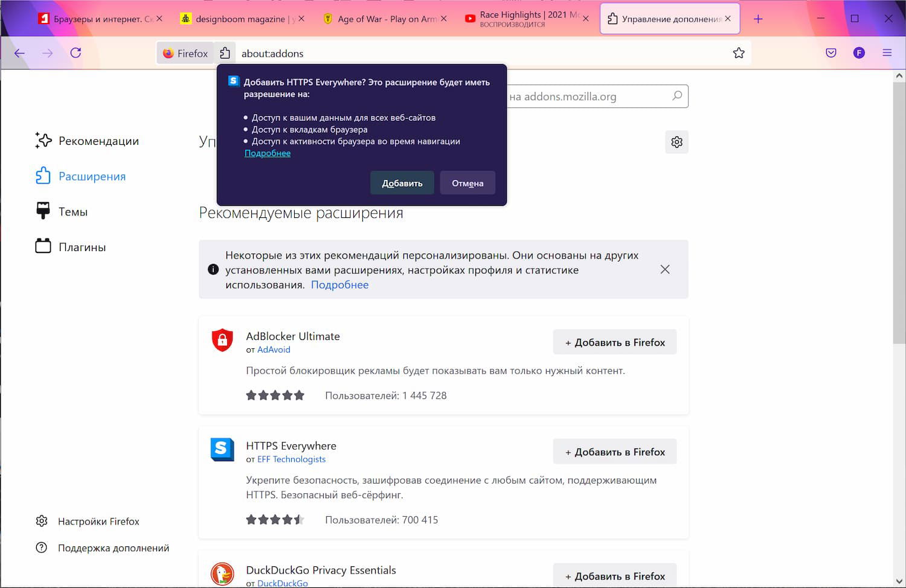Click Отмена to cancel installation
906x588 pixels.
tap(467, 183)
